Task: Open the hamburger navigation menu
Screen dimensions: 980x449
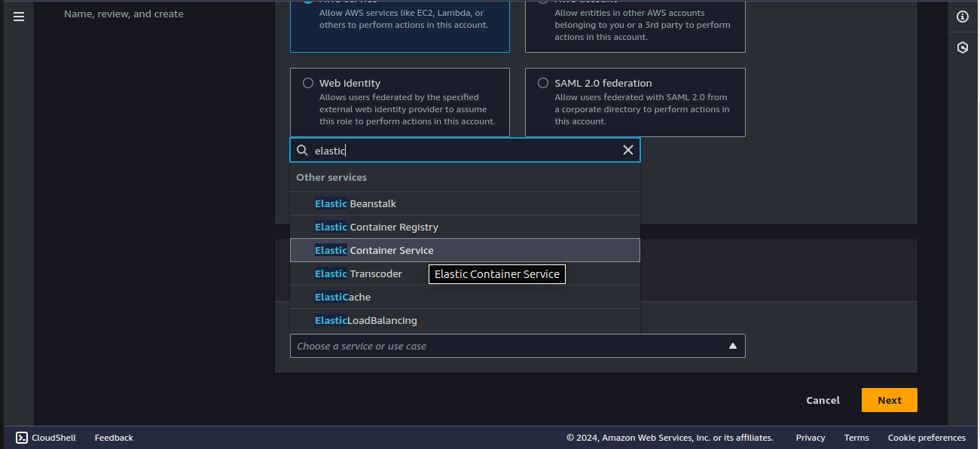Action: click(x=19, y=16)
